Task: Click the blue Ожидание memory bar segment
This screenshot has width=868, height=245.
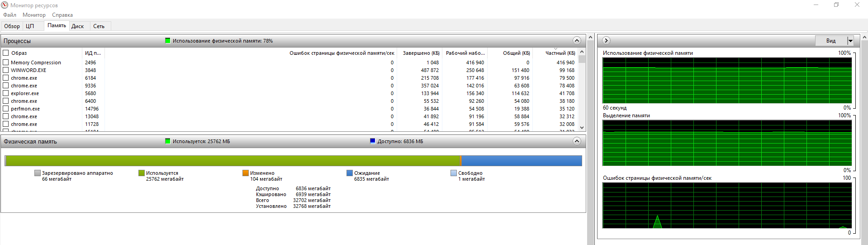Action: point(521,161)
